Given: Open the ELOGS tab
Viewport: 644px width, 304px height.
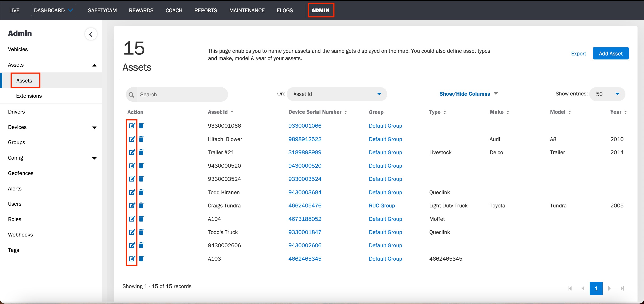Looking at the screenshot, I should click(x=285, y=10).
